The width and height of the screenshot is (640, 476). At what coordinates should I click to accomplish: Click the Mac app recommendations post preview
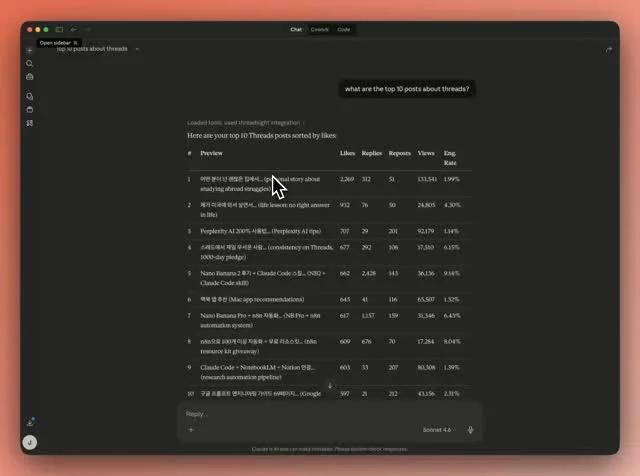252,299
